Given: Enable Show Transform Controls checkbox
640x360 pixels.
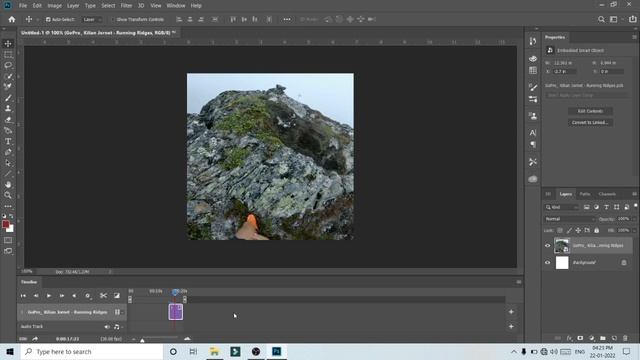Looking at the screenshot, I should (113, 19).
